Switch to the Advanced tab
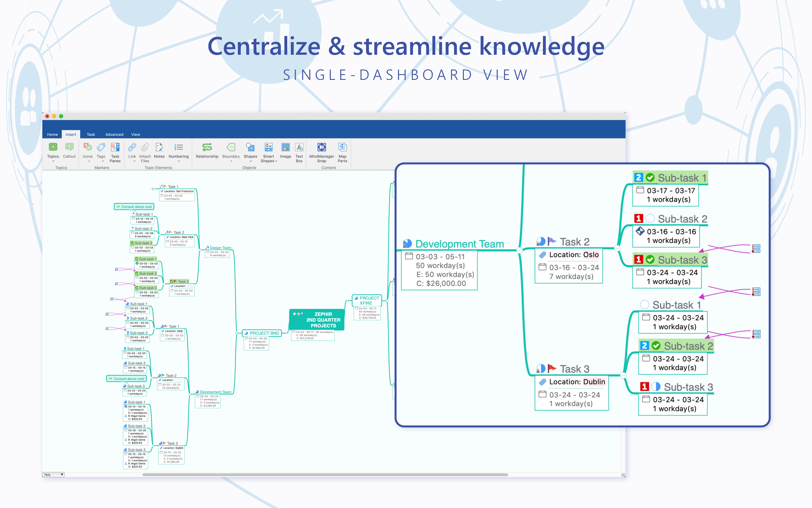 click(114, 134)
